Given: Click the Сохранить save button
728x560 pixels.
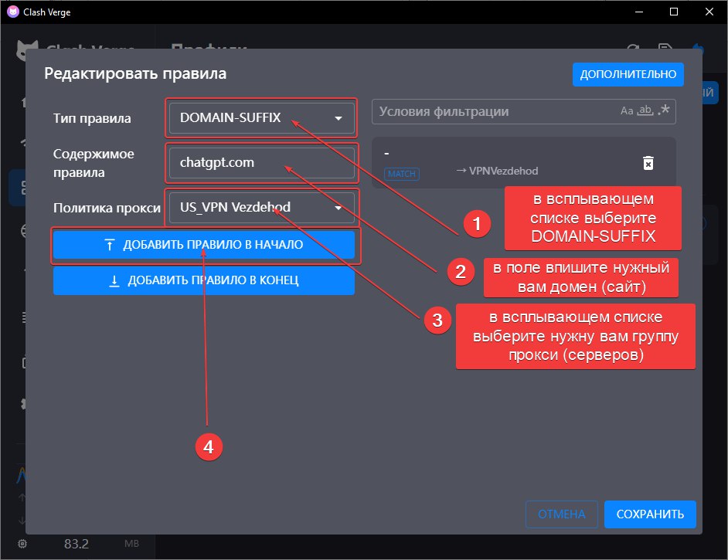Looking at the screenshot, I should [x=650, y=514].
